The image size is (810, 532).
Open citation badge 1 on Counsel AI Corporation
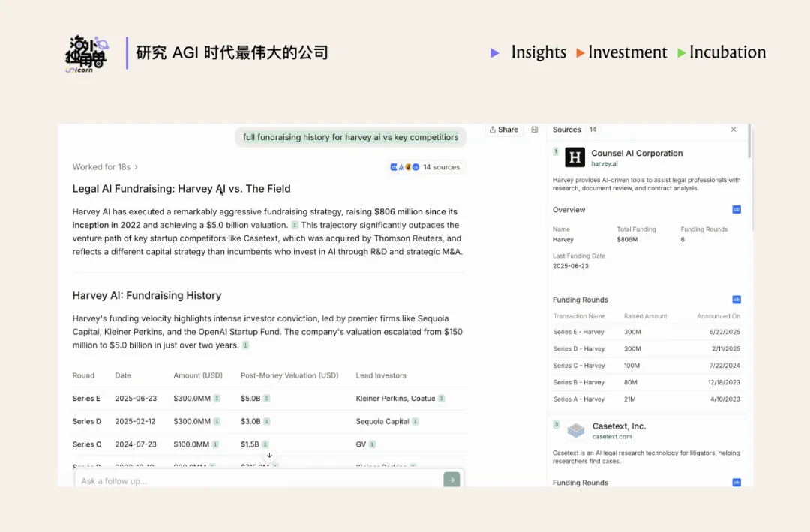[556, 151]
